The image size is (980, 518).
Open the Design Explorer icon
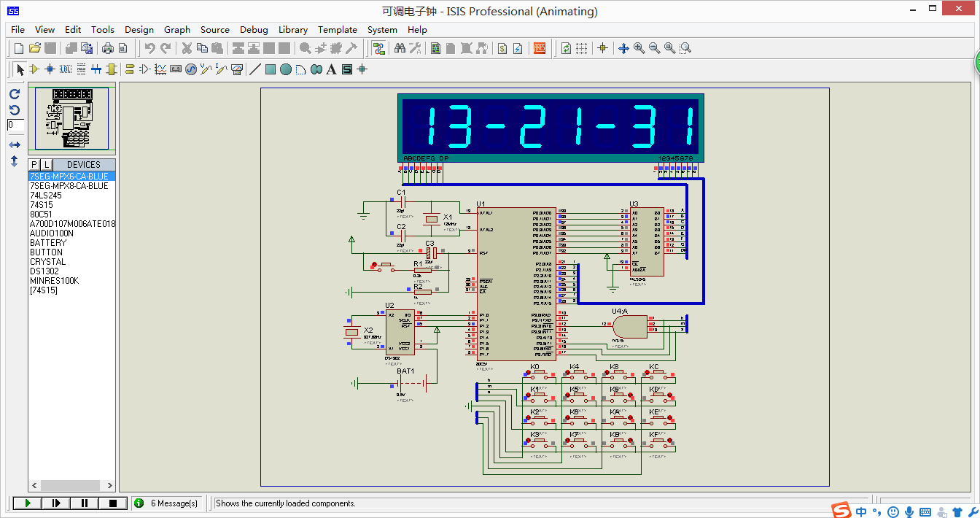point(435,48)
